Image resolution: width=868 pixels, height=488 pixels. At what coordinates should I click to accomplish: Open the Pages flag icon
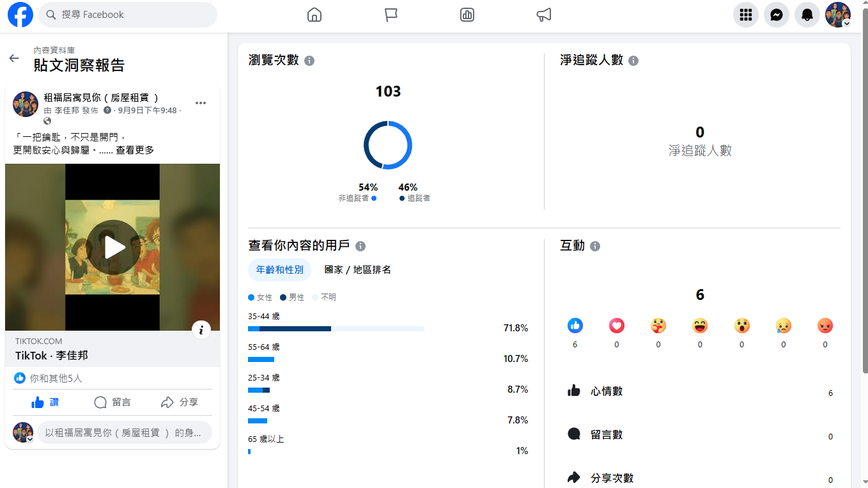pyautogui.click(x=391, y=15)
